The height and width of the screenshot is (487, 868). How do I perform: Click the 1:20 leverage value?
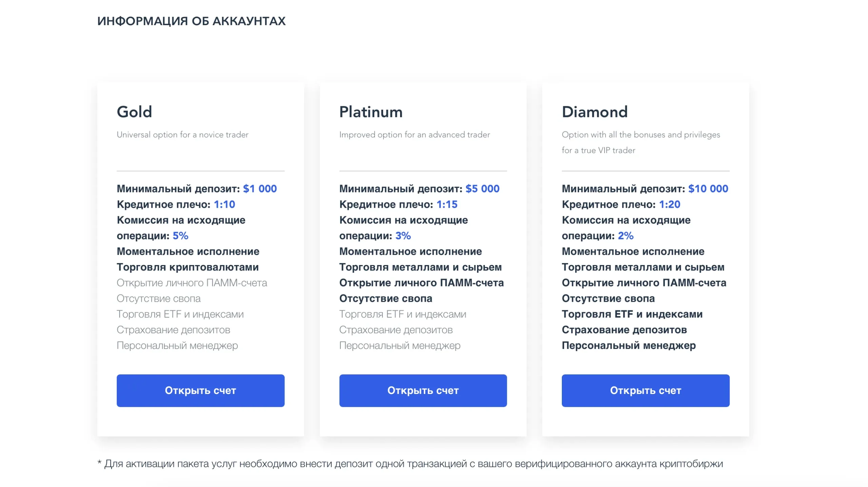(669, 204)
